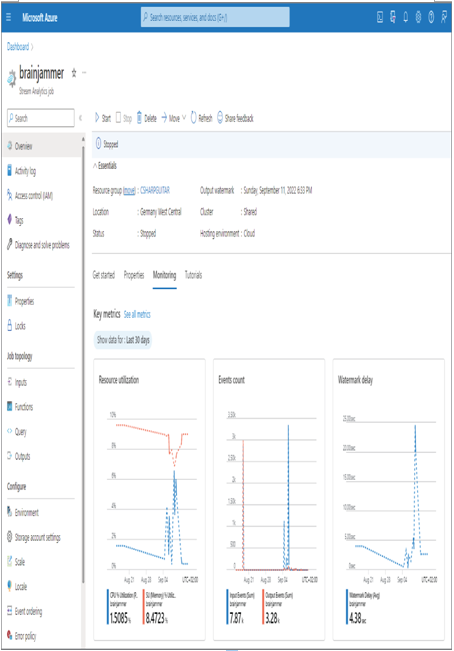Click the Stopped status info banner
Screen dimensions: 454x651
tap(271, 144)
